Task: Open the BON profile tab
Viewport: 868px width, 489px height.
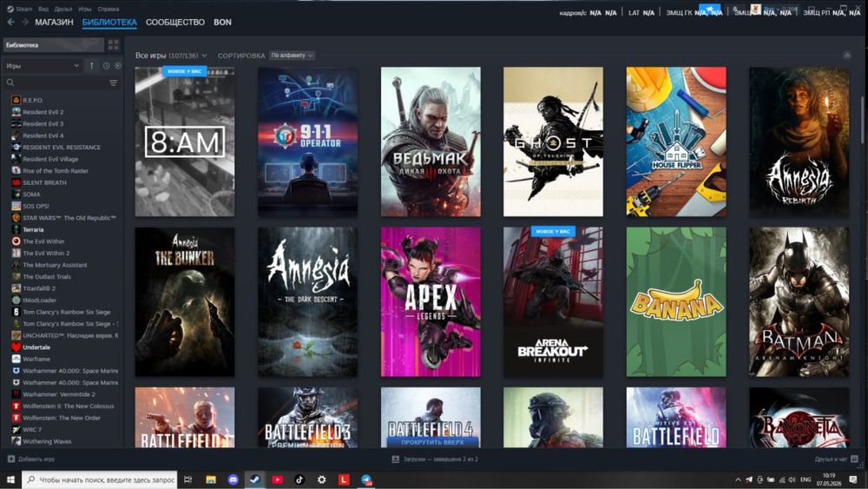Action: 222,23
